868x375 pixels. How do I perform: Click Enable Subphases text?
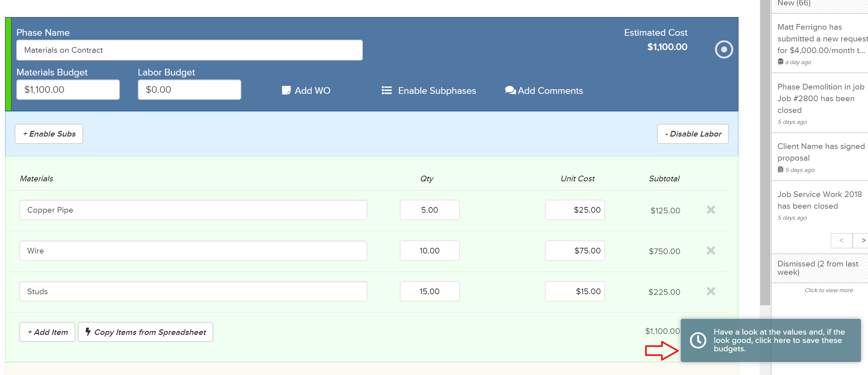[437, 90]
